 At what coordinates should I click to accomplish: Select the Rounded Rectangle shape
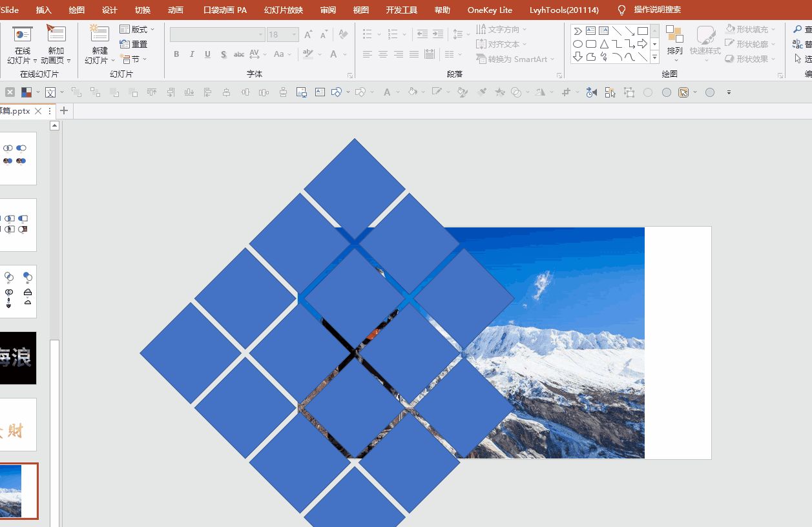coord(591,44)
